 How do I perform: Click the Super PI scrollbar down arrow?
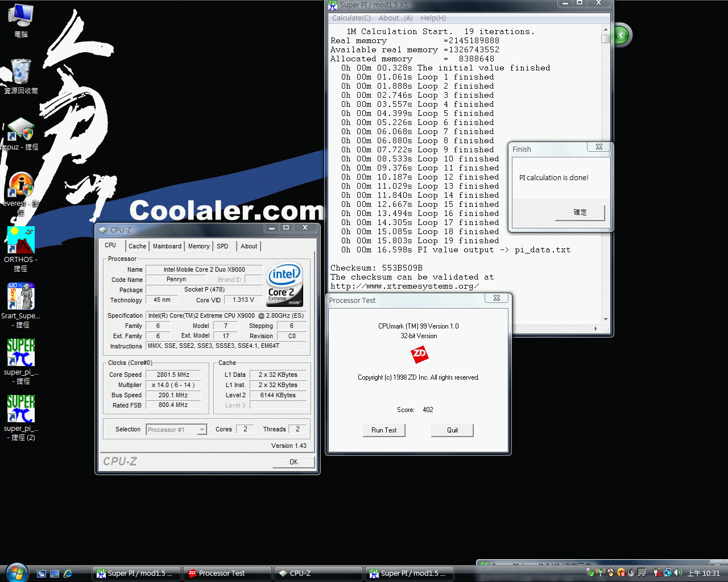(606, 319)
